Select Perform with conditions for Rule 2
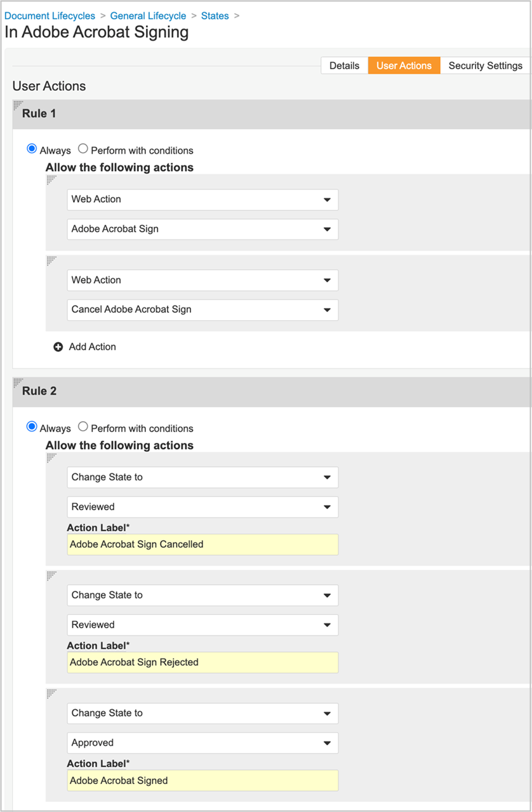Screen dimensions: 532x812 83,427
